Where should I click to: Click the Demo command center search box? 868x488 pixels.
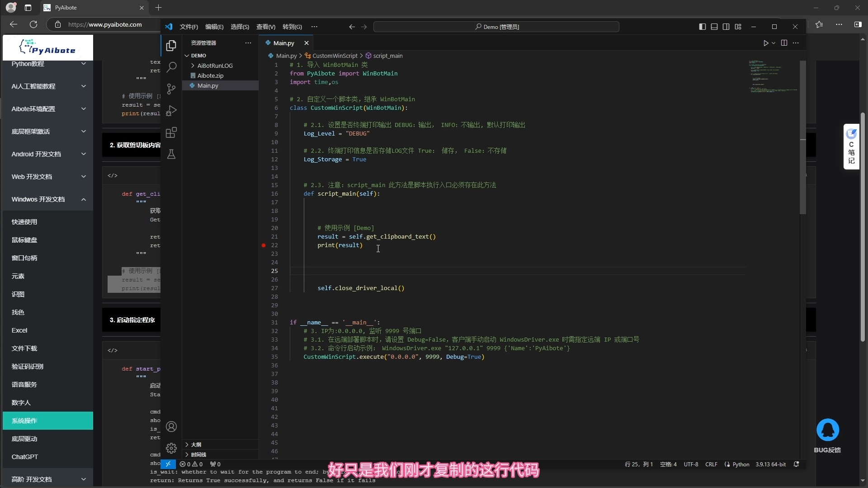(496, 27)
